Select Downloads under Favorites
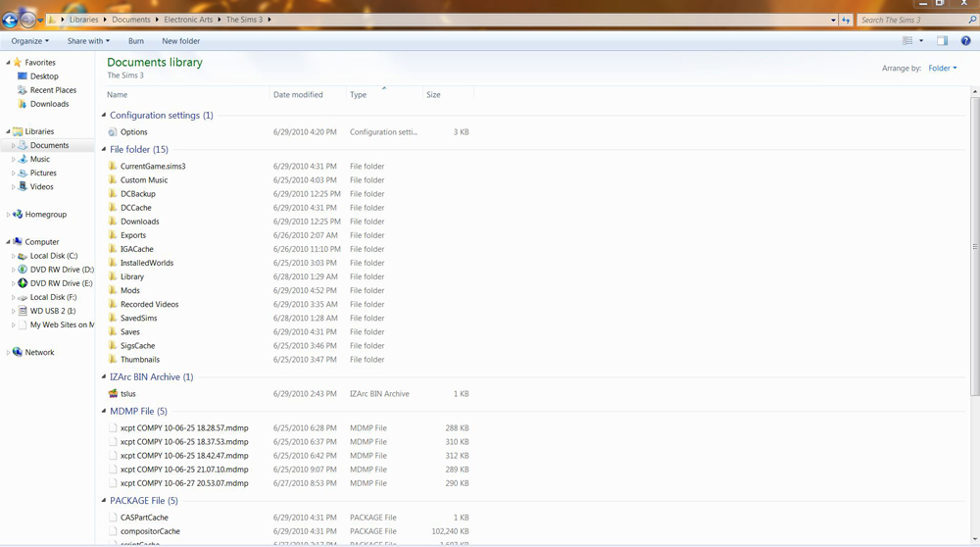Screen dimensions: 980x547 click(49, 104)
